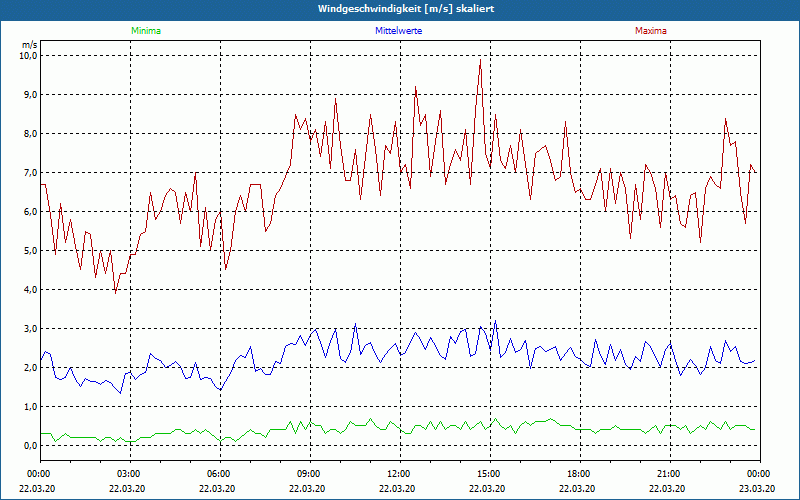Screen dimensions: 800x500
Task: Click the Windgeschwindigkeit chart title bar
Action: (400, 9)
